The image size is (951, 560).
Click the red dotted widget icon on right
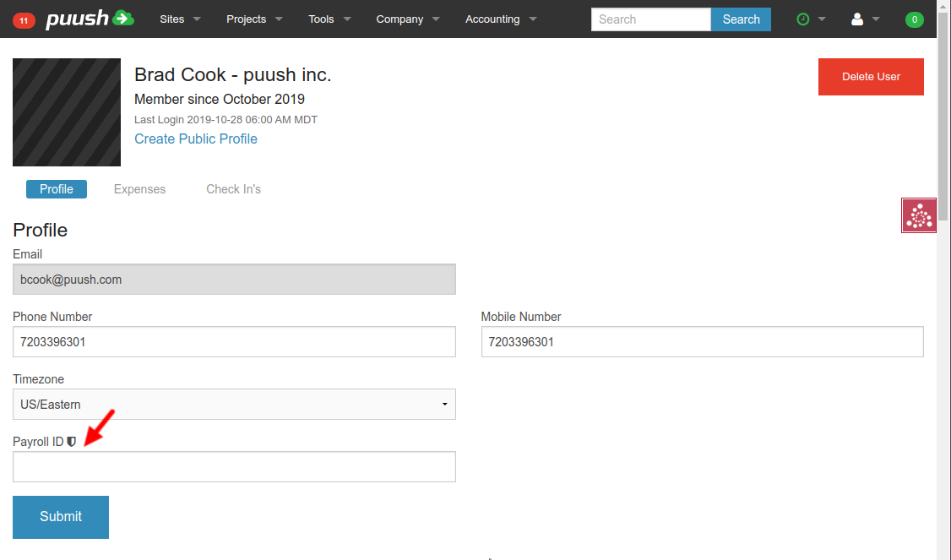(x=919, y=215)
